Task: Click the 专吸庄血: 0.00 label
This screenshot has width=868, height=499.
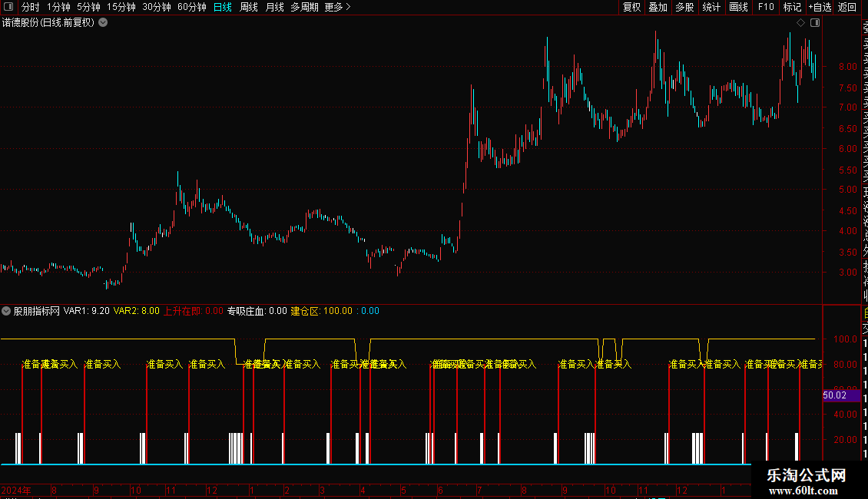Action: pos(257,311)
